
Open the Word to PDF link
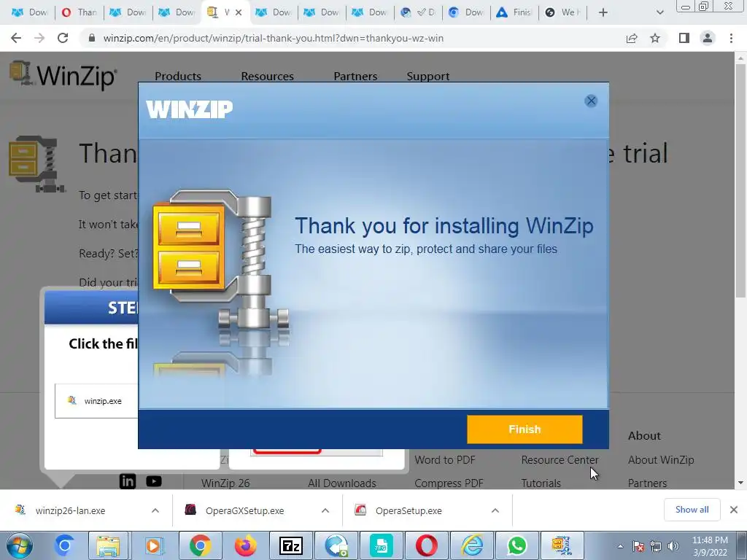click(x=445, y=460)
